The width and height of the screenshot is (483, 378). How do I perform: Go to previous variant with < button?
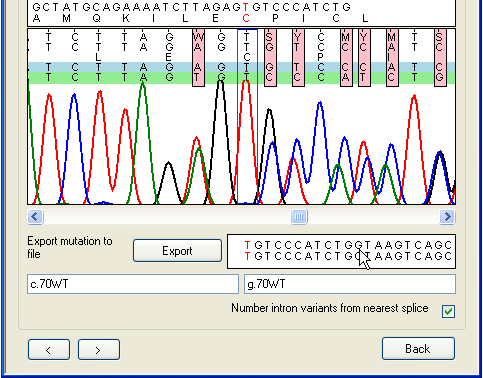pyautogui.click(x=49, y=350)
